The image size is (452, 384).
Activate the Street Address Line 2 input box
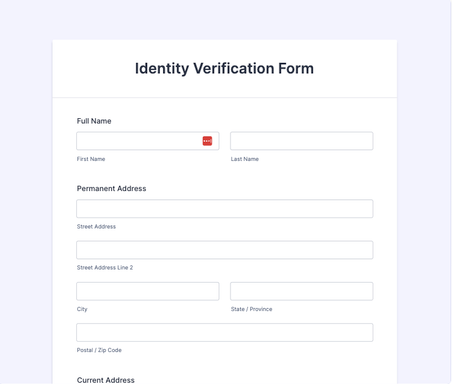[x=225, y=250]
